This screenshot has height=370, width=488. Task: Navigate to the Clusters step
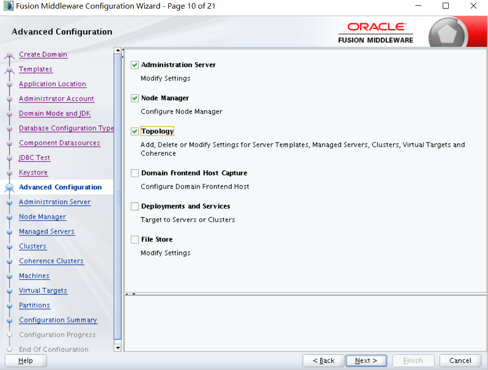tap(33, 246)
